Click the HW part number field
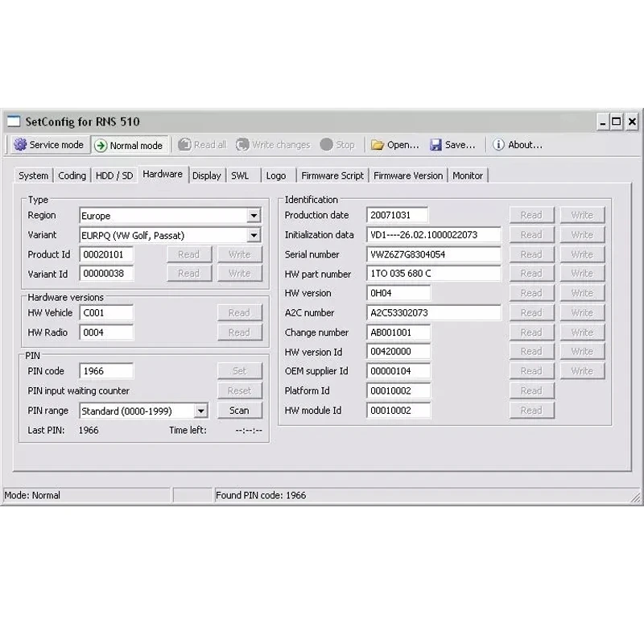The width and height of the screenshot is (644, 644). [433, 274]
